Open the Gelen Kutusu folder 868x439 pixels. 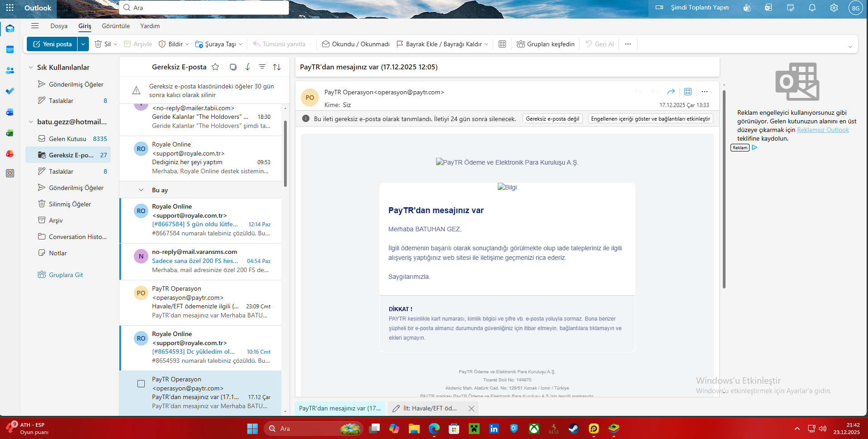(x=68, y=139)
